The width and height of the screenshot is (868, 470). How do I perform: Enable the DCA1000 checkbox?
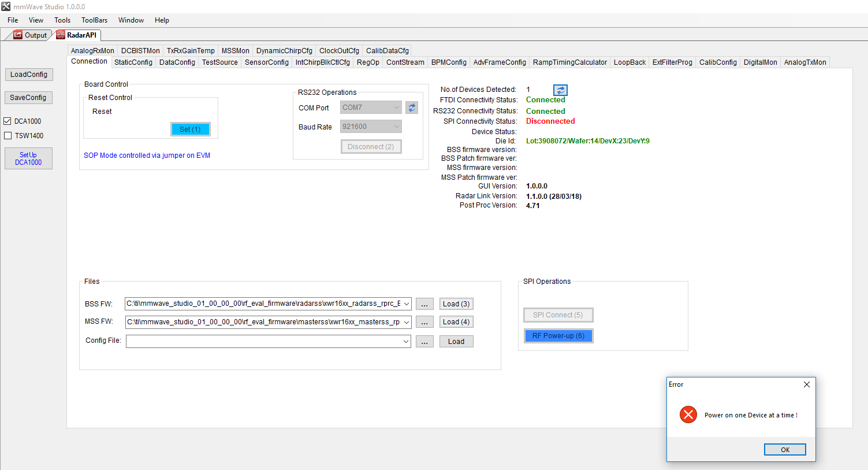8,121
